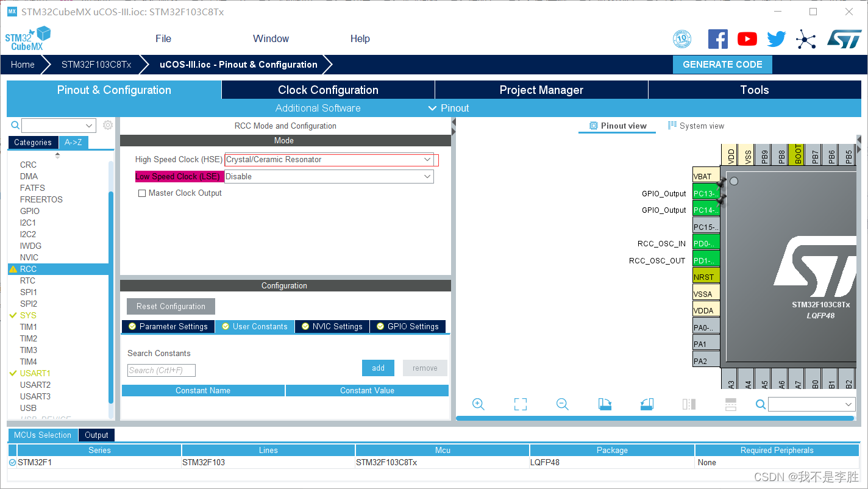Select the Pinout & Configuration tab
Screen dimensions: 868x489
click(x=114, y=90)
